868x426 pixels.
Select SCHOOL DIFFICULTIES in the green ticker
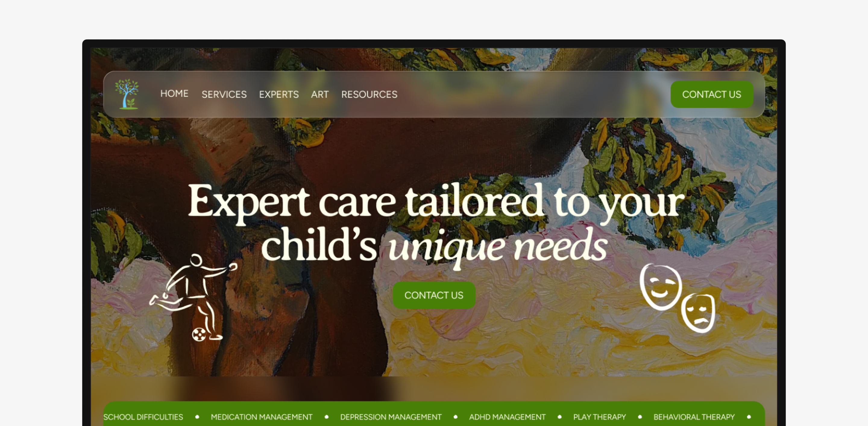(143, 417)
